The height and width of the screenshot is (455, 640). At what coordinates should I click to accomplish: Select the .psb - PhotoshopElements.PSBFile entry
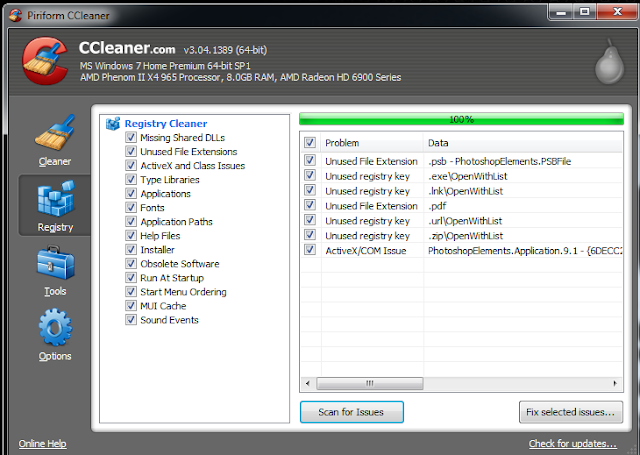click(499, 162)
